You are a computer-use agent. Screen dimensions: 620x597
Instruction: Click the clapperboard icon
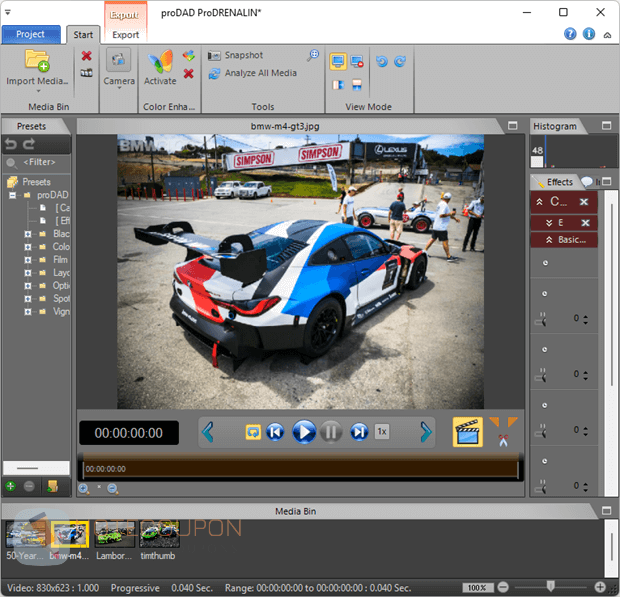[467, 432]
